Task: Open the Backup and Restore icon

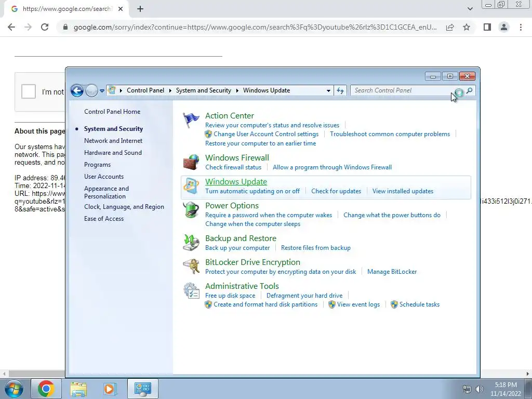Action: [x=191, y=242]
